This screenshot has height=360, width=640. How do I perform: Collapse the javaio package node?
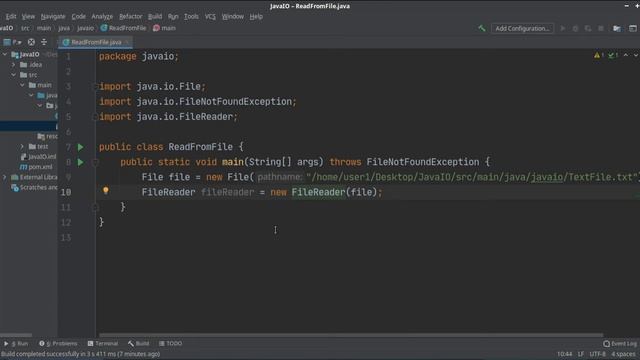point(40,105)
